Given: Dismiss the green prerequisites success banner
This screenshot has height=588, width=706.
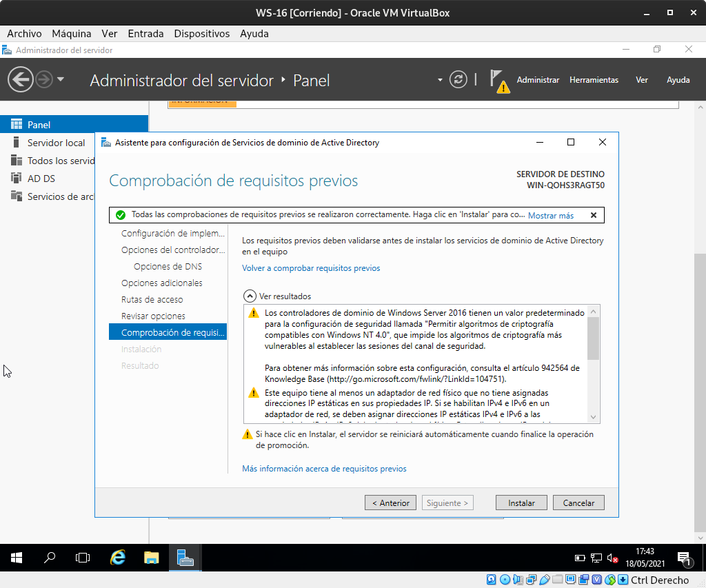Looking at the screenshot, I should point(594,215).
